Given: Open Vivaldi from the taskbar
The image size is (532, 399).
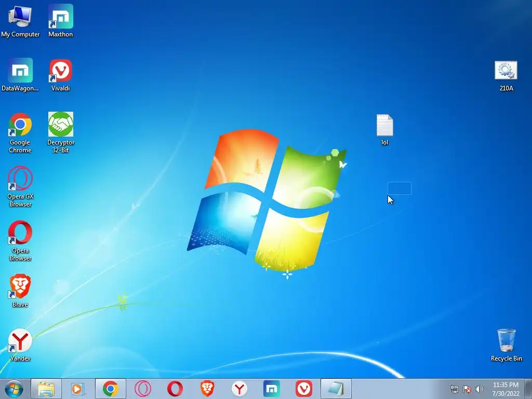Looking at the screenshot, I should pyautogui.click(x=303, y=389).
